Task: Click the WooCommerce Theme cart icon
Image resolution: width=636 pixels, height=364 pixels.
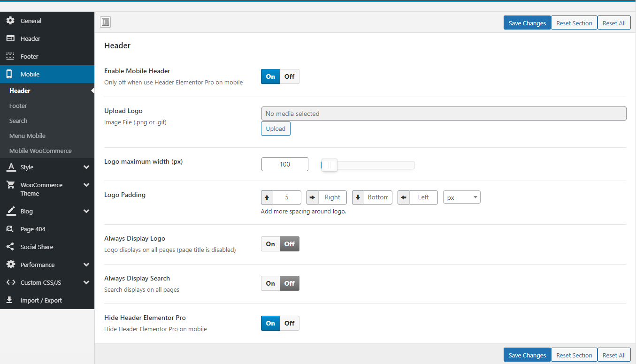Action: pos(10,185)
